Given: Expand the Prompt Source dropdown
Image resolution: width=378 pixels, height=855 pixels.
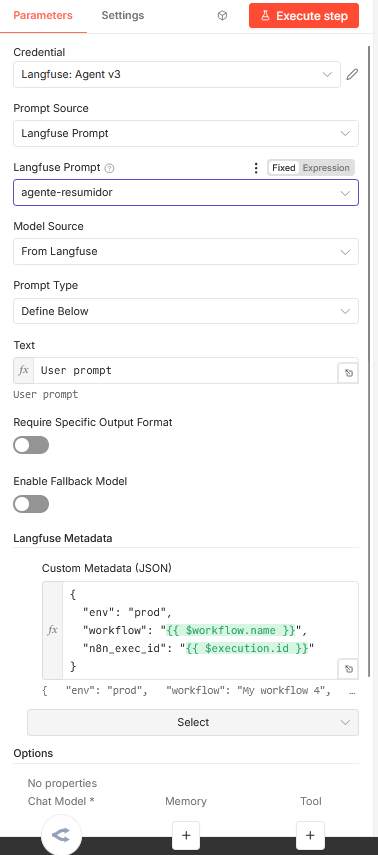Looking at the screenshot, I should [x=185, y=133].
